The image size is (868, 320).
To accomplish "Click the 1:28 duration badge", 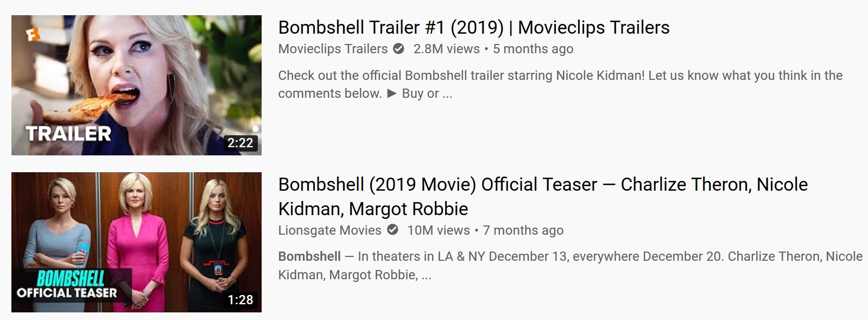I will coord(240,300).
